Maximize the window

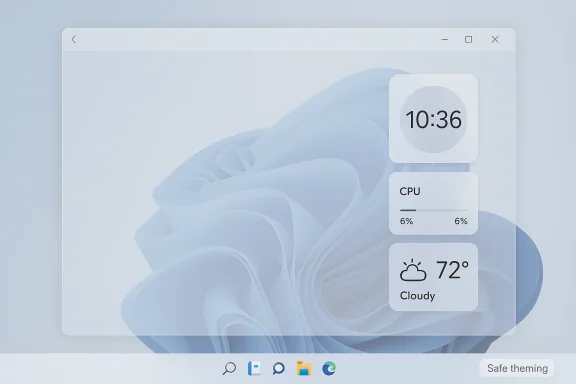click(x=468, y=39)
